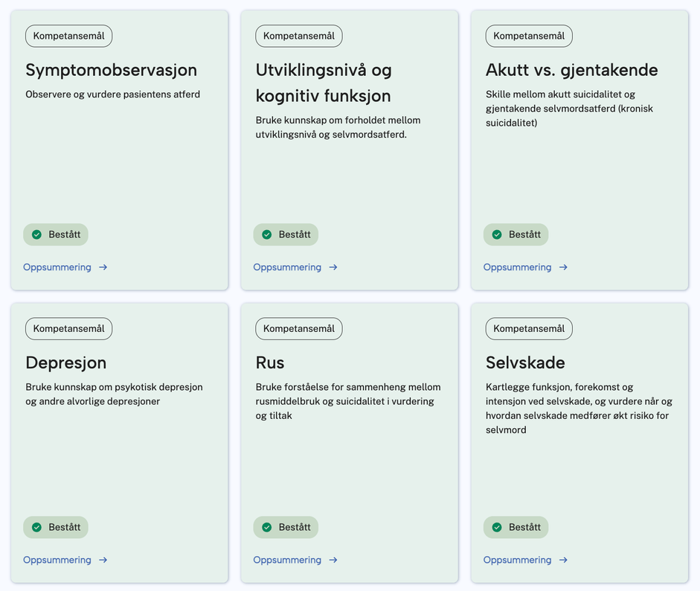Click the arrow icon next to Oppsummering under Utviklingsnivå og kognitiv funksjon
This screenshot has height=591, width=700.
[333, 267]
